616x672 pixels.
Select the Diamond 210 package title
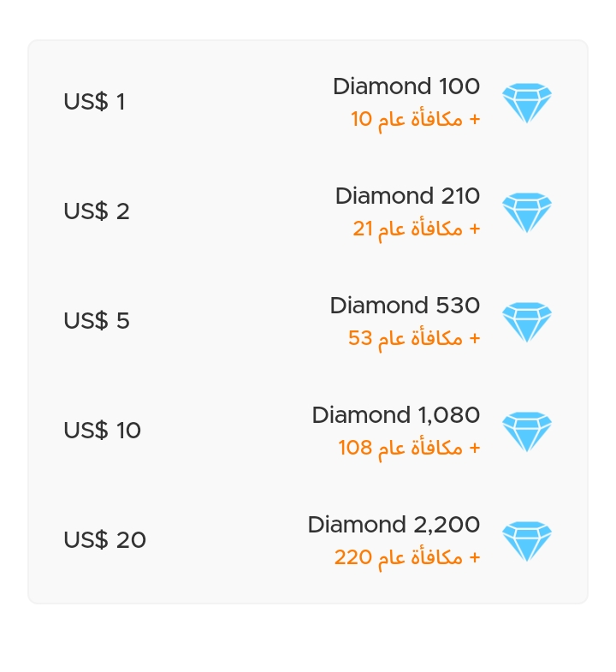point(407,196)
